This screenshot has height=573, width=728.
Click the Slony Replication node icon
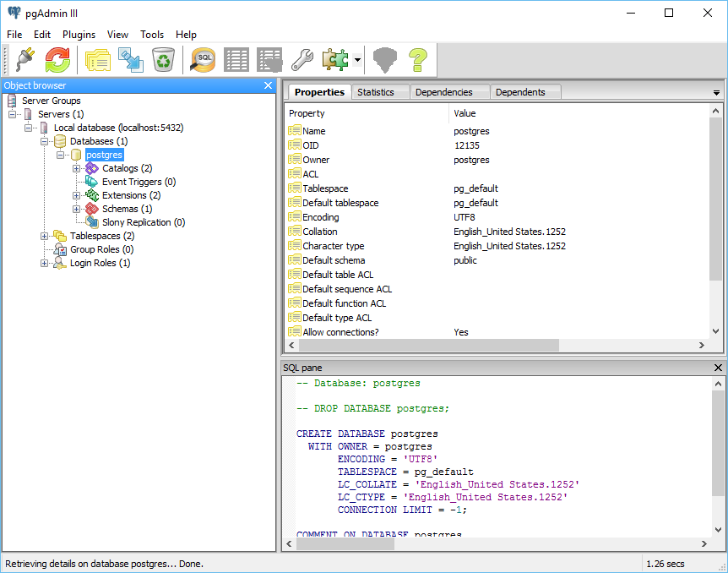tap(92, 222)
